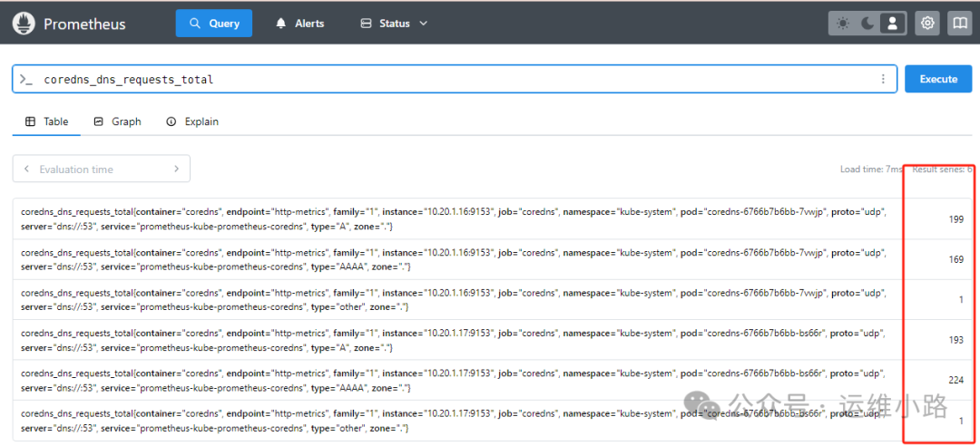Click the value 193
Screen dimensions: 980x446
(x=955, y=340)
